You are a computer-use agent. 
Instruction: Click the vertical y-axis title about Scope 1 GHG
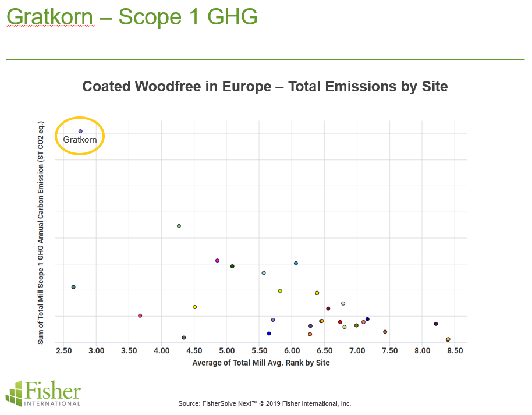pyautogui.click(x=41, y=233)
